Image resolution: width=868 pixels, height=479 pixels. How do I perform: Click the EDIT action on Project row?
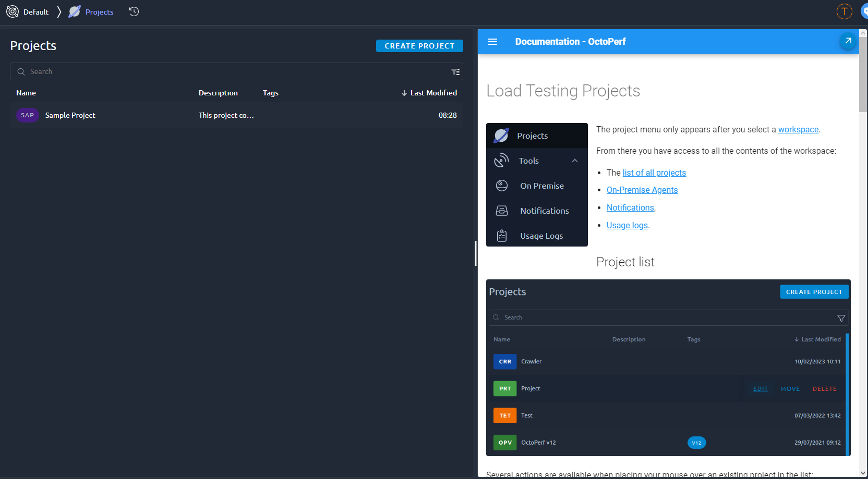tap(761, 389)
